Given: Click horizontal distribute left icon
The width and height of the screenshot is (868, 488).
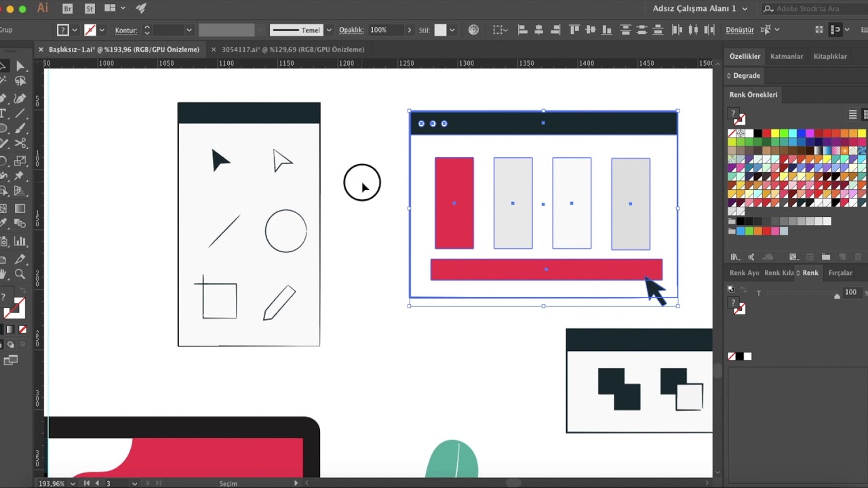Looking at the screenshot, I should (x=677, y=30).
